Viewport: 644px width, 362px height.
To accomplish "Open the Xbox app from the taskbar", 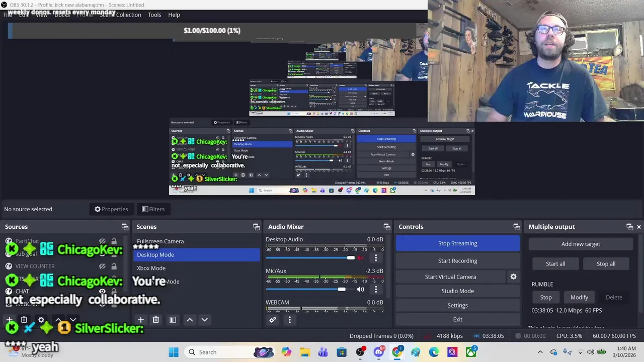I will 471,352.
